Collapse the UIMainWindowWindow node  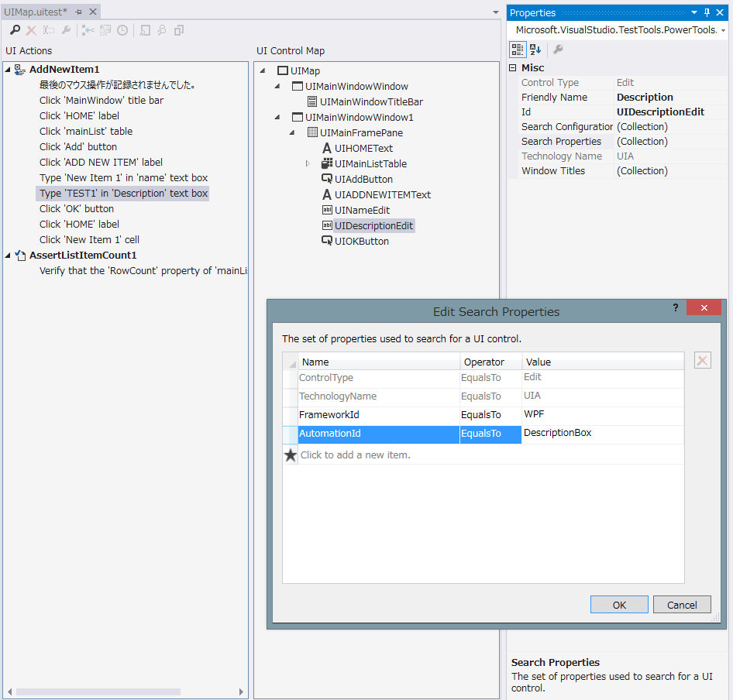point(277,86)
